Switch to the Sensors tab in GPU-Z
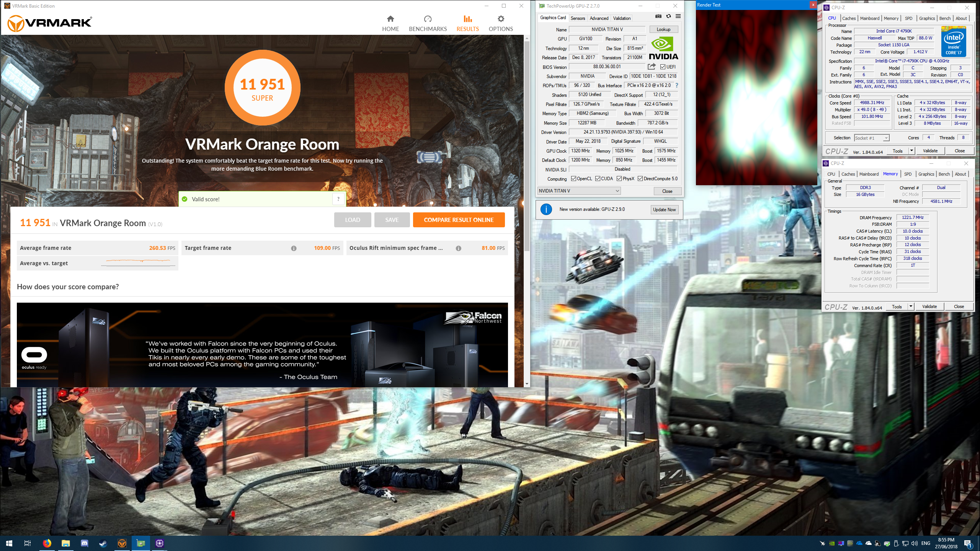Screen dimensions: 980x551 pyautogui.click(x=578, y=18)
